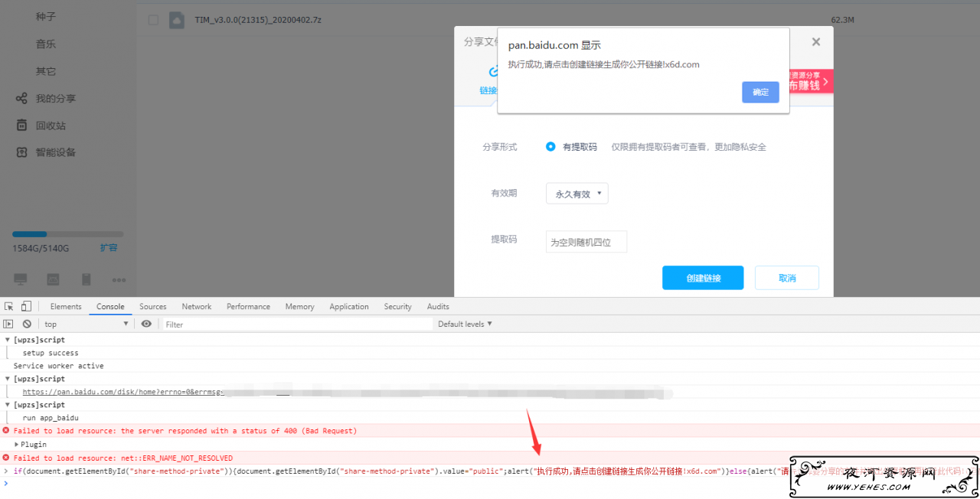Viewport: 980px width, 499px height.
Task: Click the 提取码 extraction code input
Action: tap(586, 242)
